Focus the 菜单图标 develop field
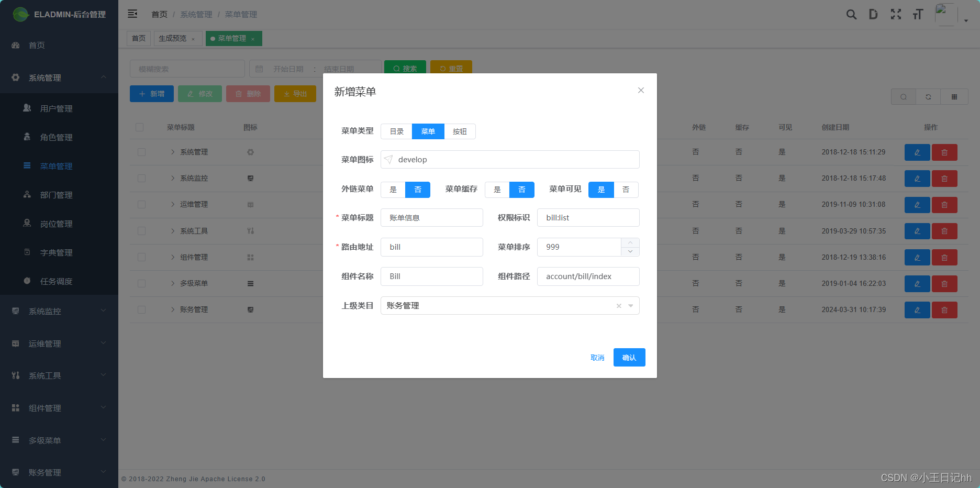980x488 pixels. [x=510, y=160]
